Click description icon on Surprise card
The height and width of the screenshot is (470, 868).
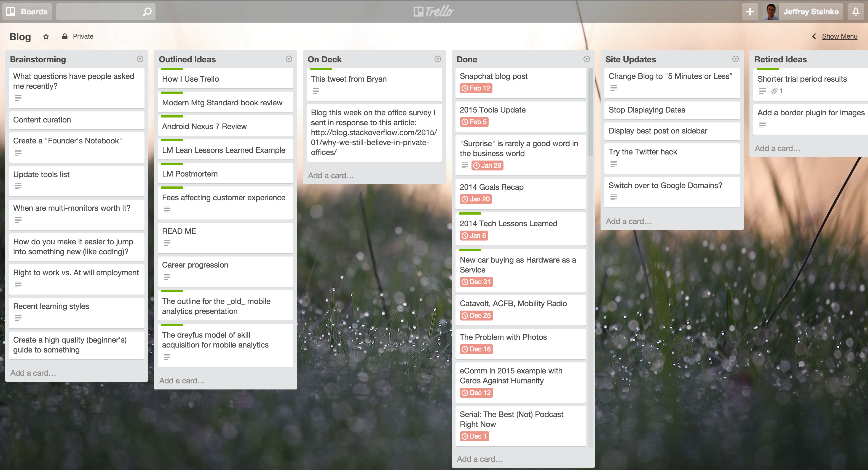[x=465, y=165]
